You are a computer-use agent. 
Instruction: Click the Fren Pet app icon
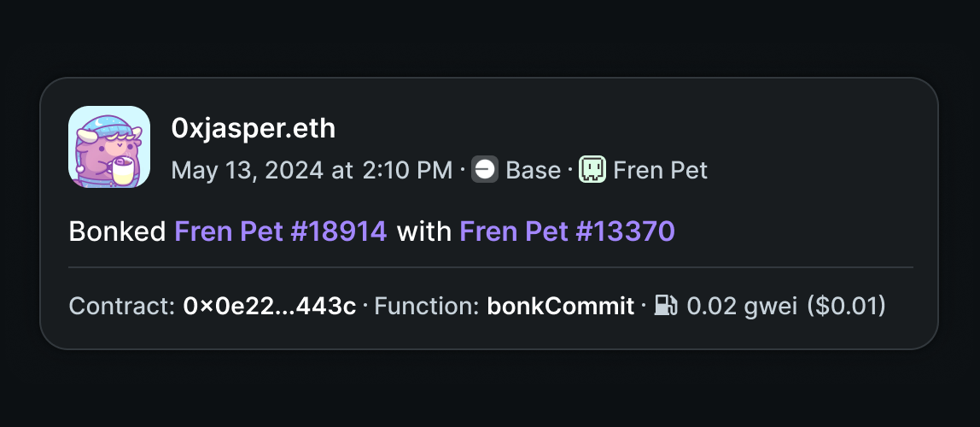pyautogui.click(x=592, y=169)
